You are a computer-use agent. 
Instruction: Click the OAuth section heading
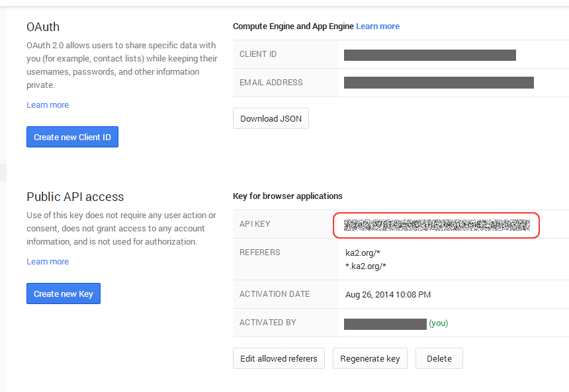click(x=43, y=27)
